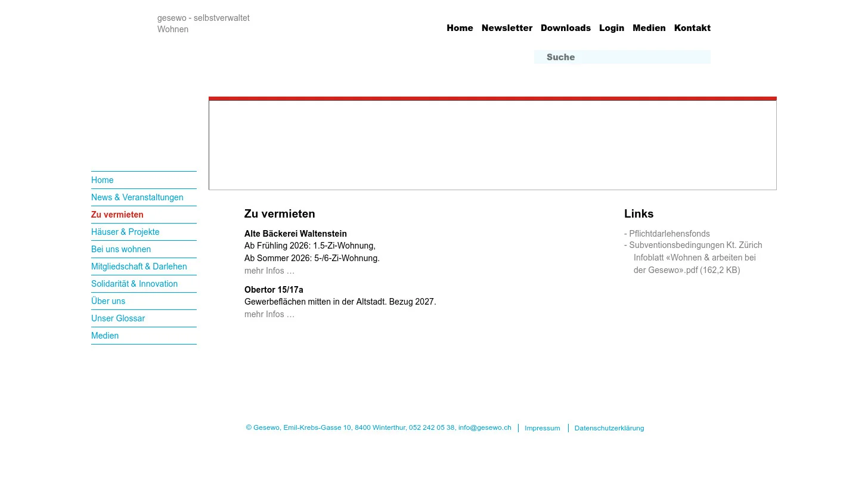Image resolution: width=868 pixels, height=496 pixels.
Task: Open Impressum in the footer
Action: 542,428
